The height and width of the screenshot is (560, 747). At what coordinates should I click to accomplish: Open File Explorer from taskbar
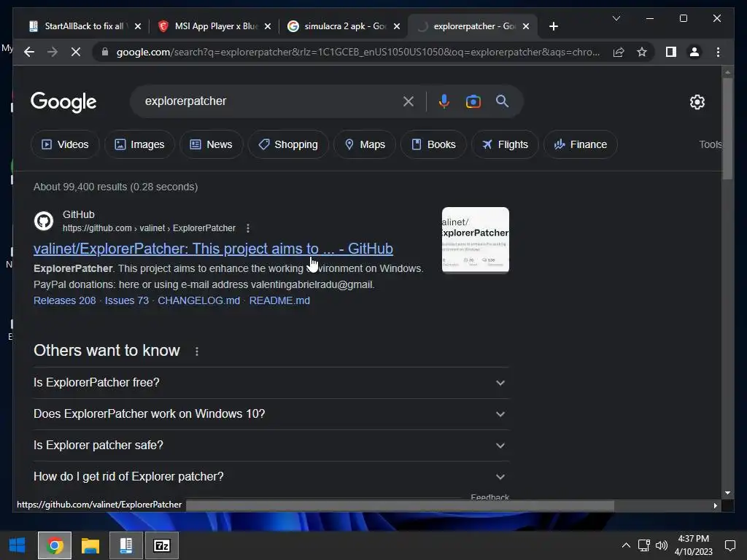click(x=90, y=545)
